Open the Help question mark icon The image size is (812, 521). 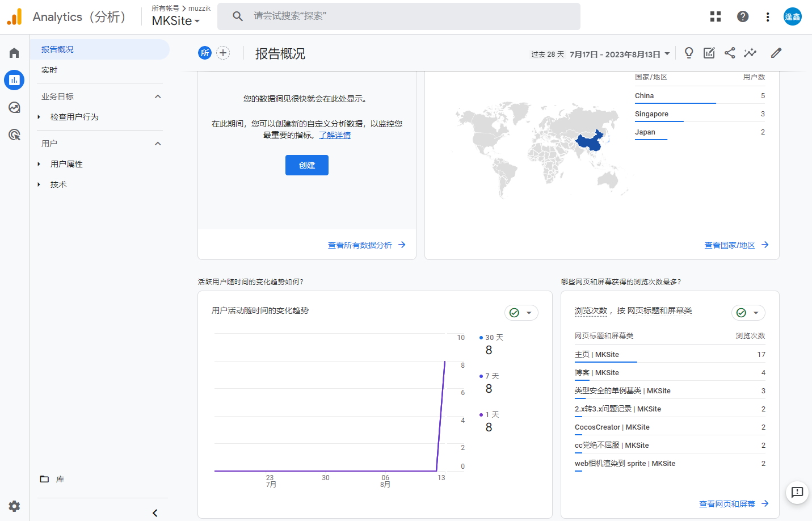[743, 16]
